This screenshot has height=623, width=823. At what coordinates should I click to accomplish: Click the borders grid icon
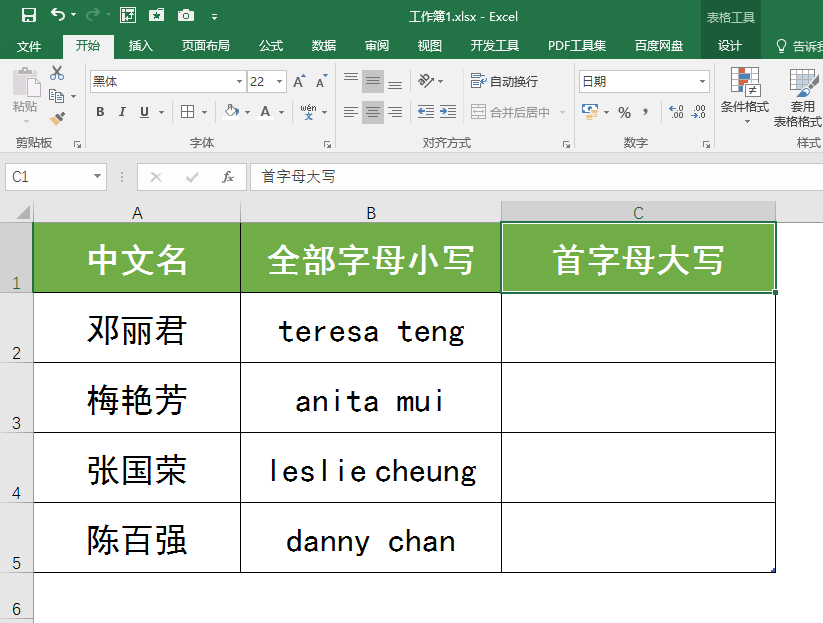click(187, 112)
